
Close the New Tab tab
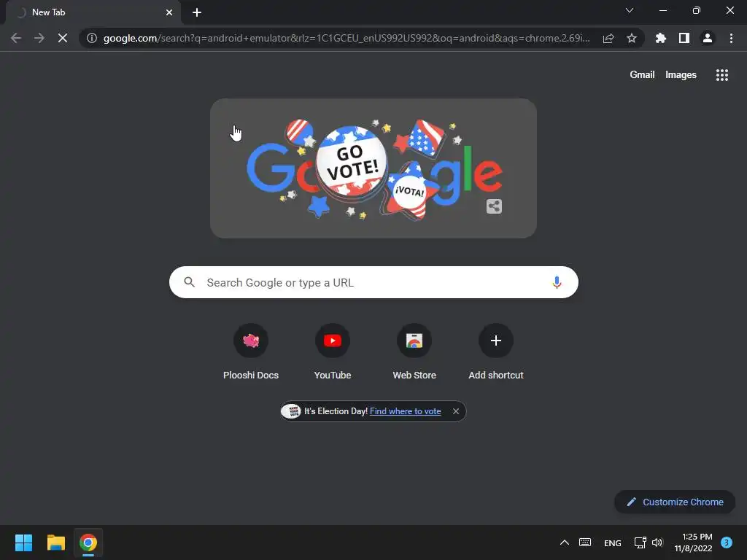[169, 12]
